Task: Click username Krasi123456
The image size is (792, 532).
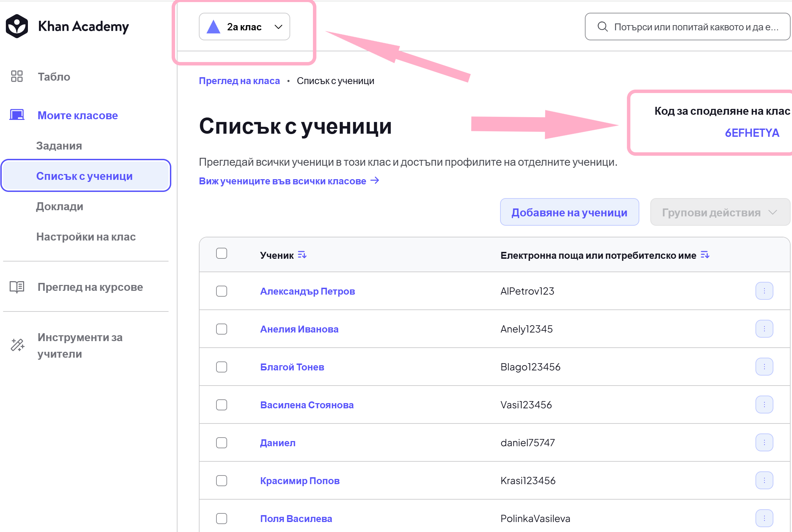Action: click(x=528, y=481)
